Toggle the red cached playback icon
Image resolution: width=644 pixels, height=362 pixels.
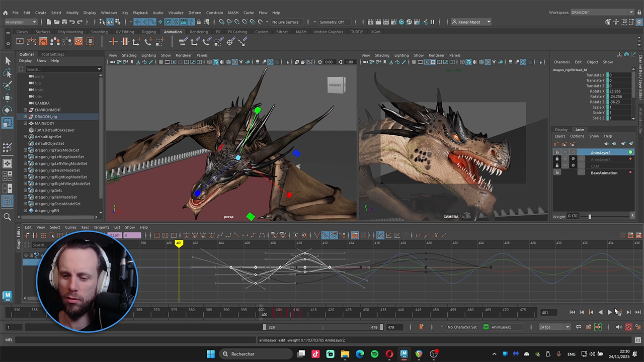(628, 327)
